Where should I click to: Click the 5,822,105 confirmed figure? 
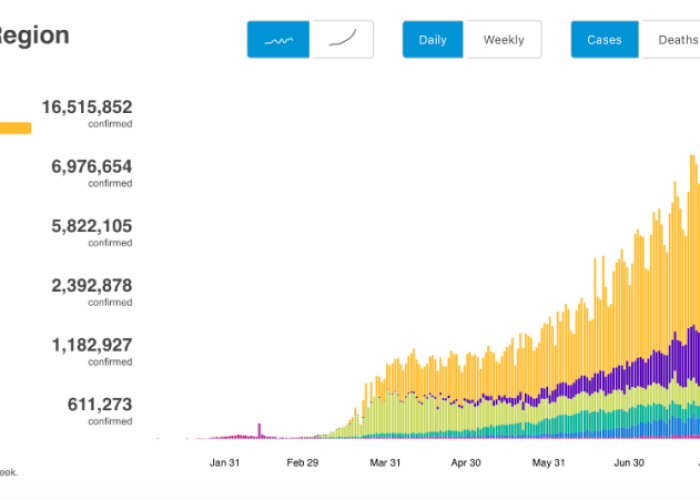(92, 226)
